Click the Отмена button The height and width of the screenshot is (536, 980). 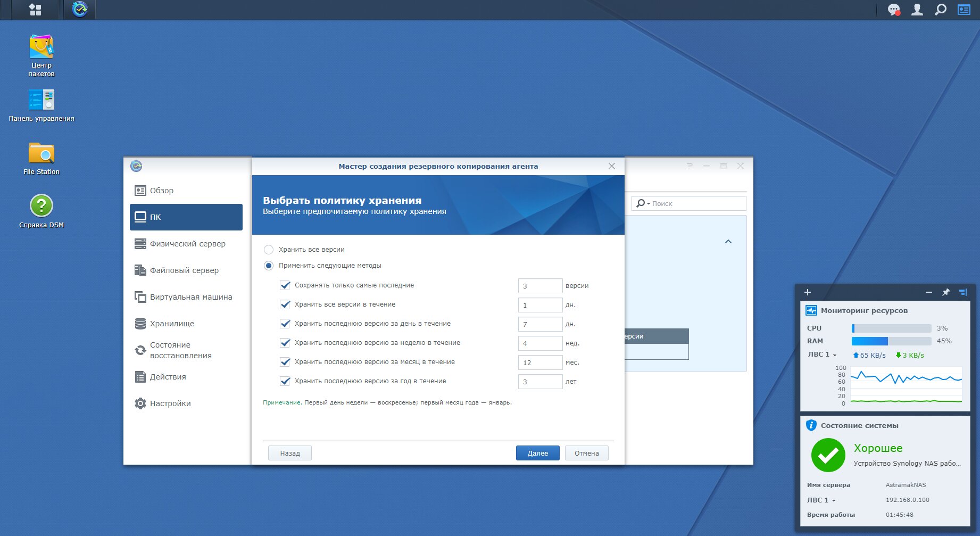tap(586, 453)
